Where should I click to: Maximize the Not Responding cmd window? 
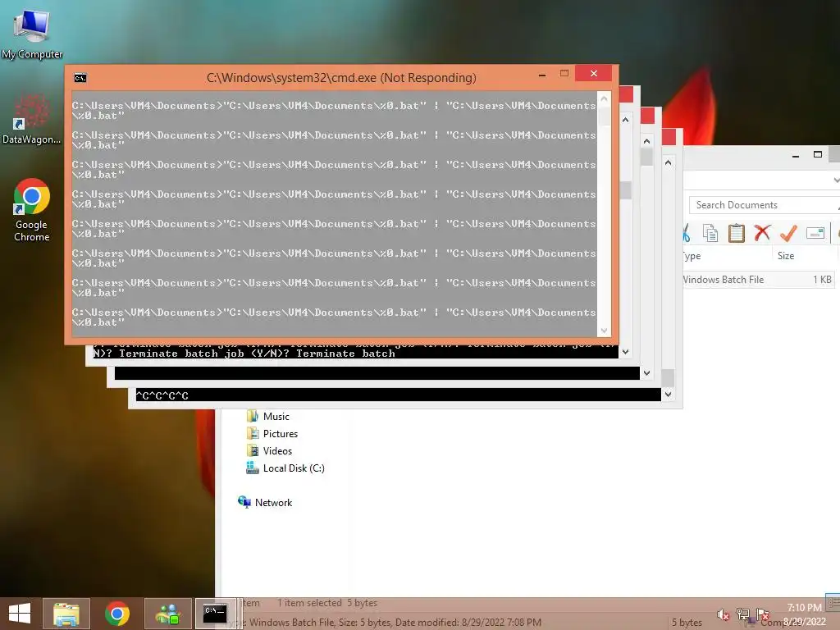click(x=564, y=73)
